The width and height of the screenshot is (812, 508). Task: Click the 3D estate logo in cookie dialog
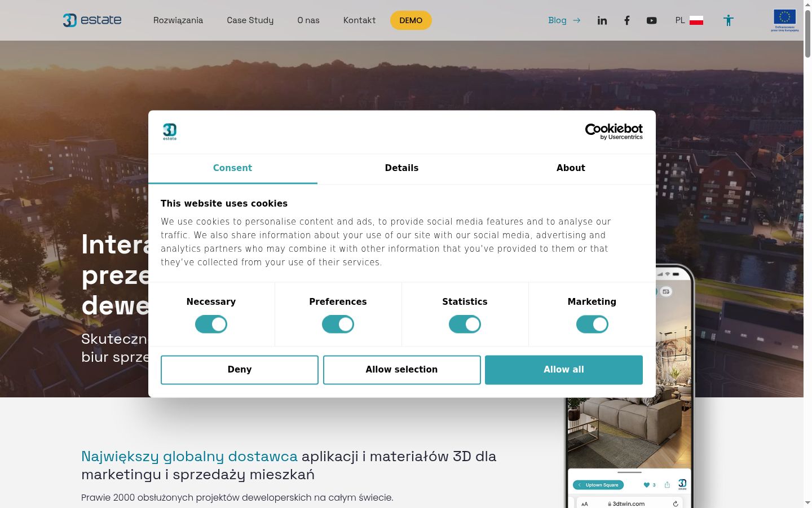[170, 132]
